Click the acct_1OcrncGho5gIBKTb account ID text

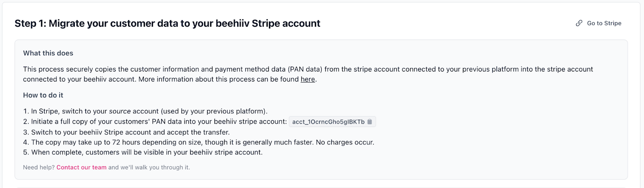pyautogui.click(x=328, y=122)
